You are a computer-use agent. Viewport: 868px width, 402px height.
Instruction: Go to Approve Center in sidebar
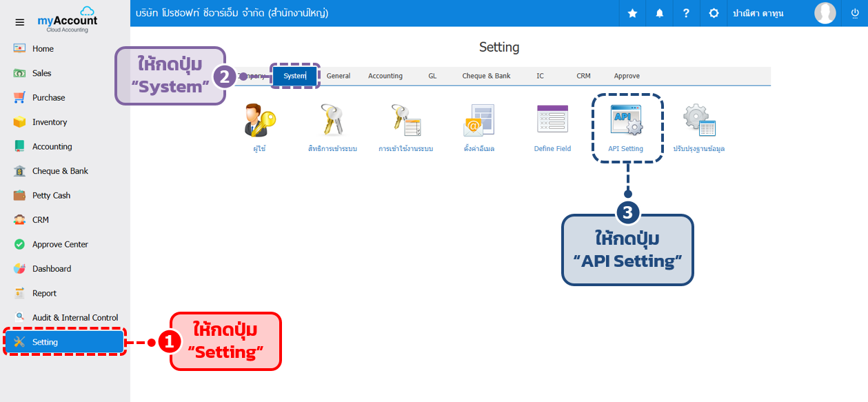(x=60, y=244)
